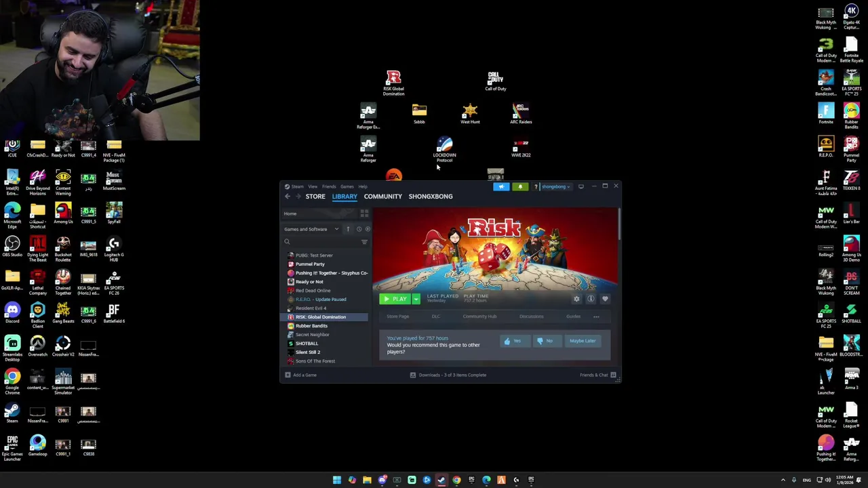
Task: Open the Community Hub link
Action: point(479,317)
